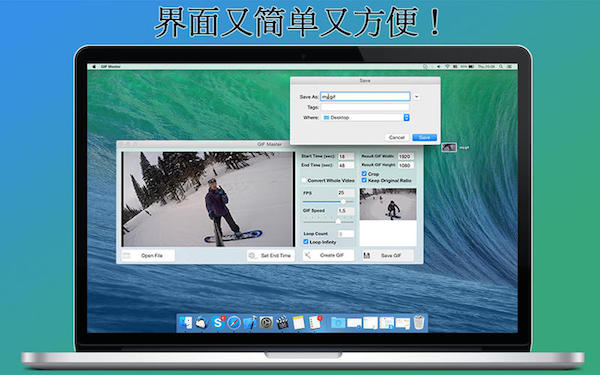The image size is (600, 375).
Task: Open Finder from the dock
Action: pos(186,323)
